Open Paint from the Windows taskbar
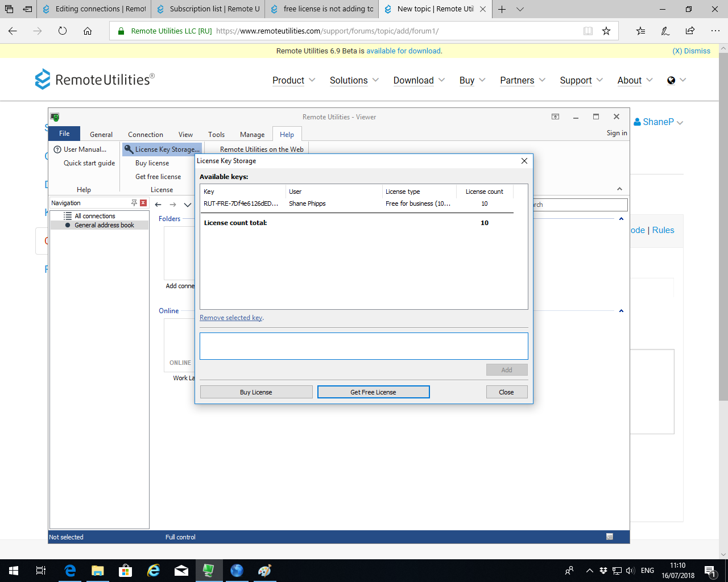This screenshot has width=728, height=582. tap(264, 571)
